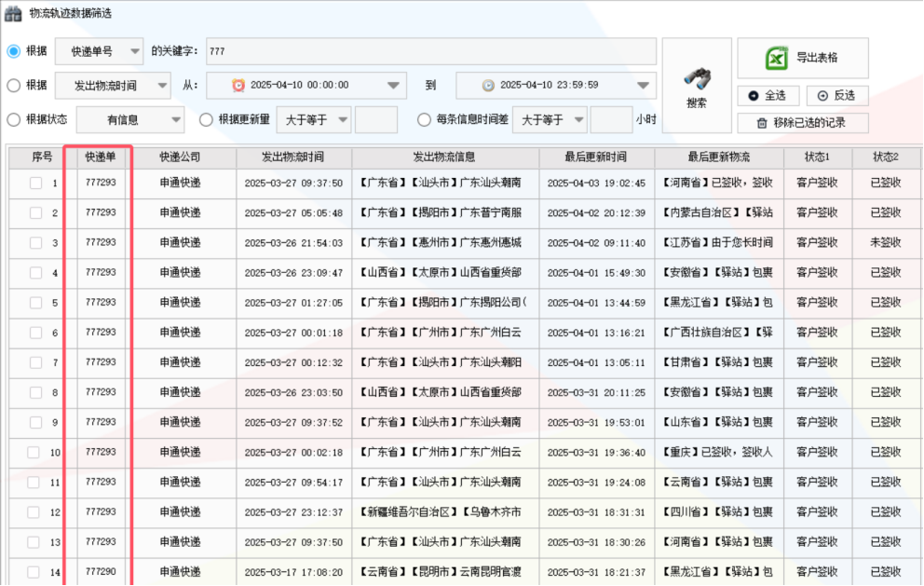Click 2025-03-17 17:08:20 in row 14

tap(293, 572)
